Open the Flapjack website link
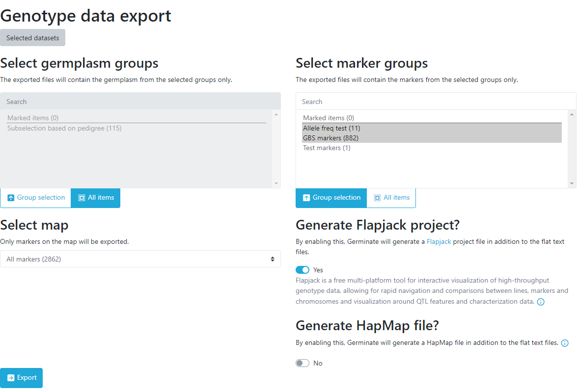 [439, 241]
